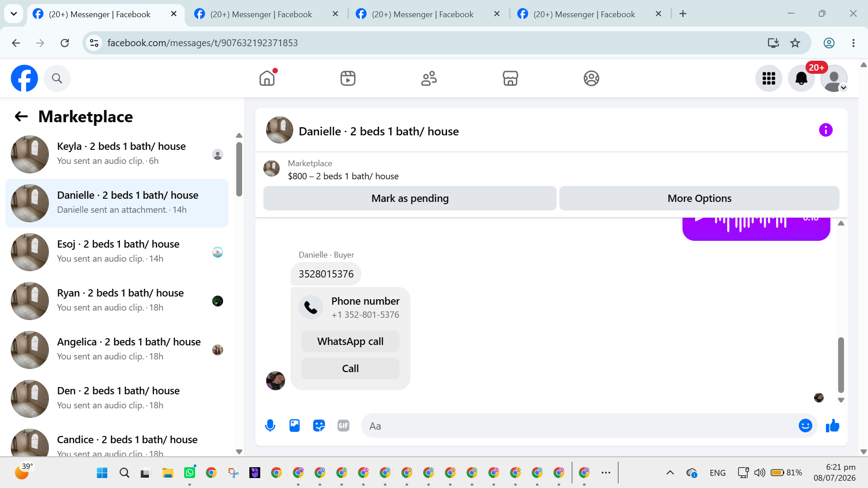Screen dimensions: 868x488
Task: Click the browser Back arrow
Action: click(16, 43)
